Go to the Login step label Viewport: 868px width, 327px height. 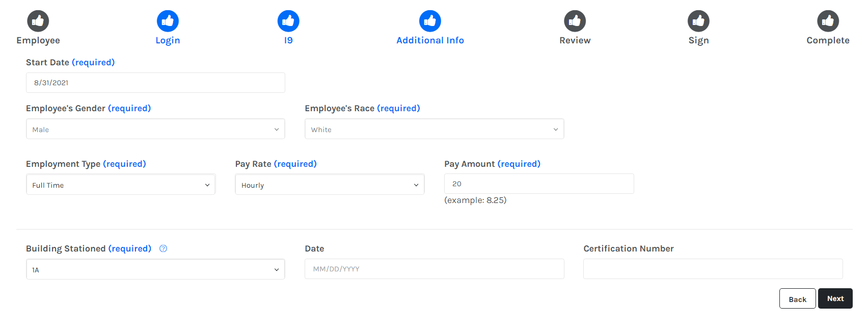tap(168, 40)
